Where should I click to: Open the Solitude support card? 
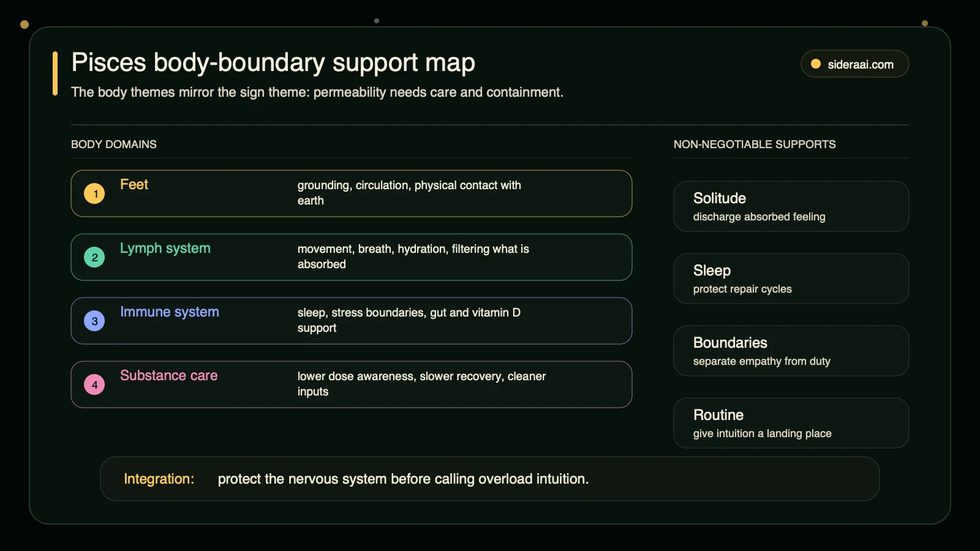click(x=791, y=206)
